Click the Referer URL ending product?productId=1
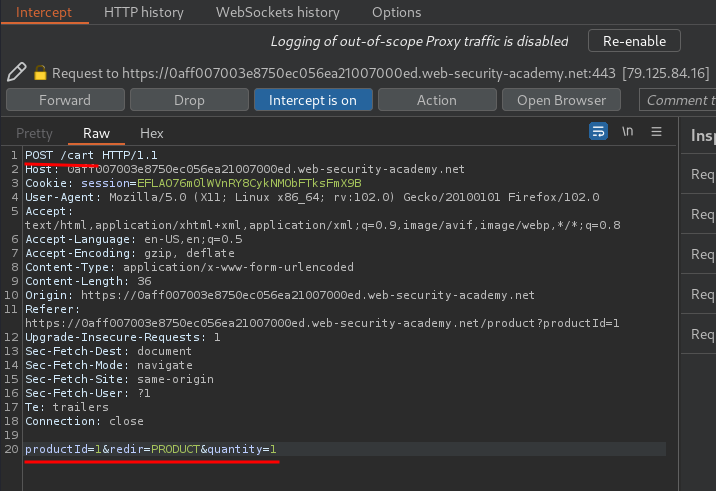The height and width of the screenshot is (491, 716). click(x=322, y=323)
